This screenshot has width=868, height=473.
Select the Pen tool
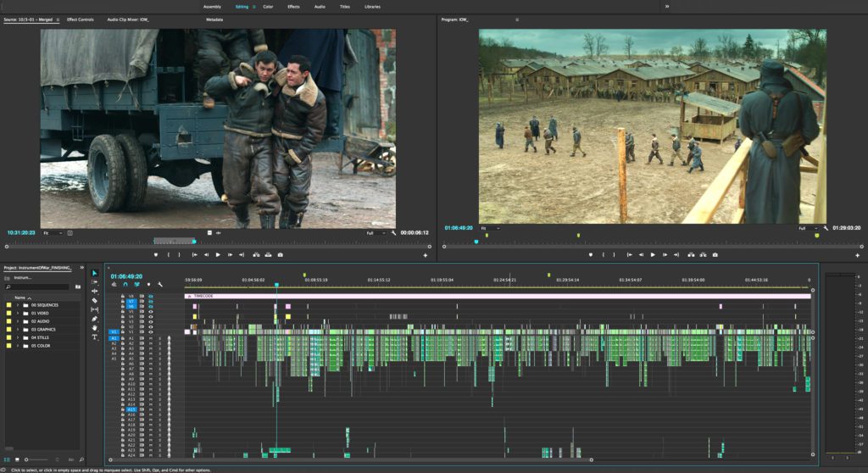95,319
